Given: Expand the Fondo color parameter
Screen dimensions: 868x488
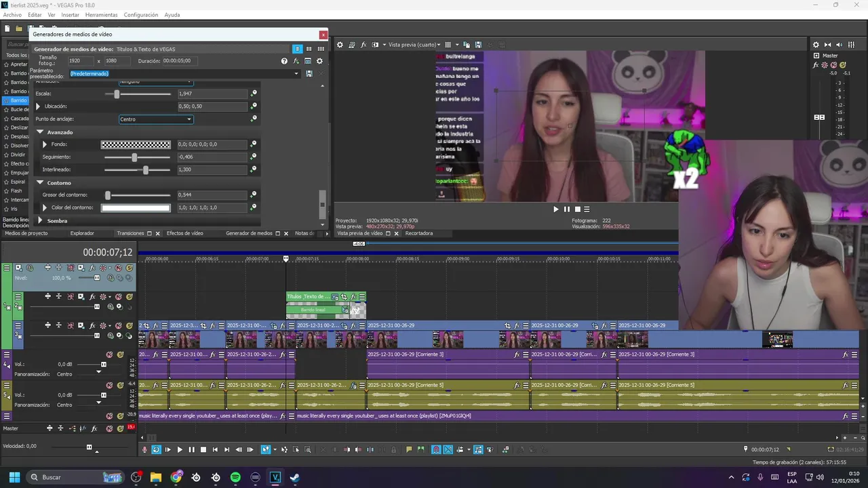Looking at the screenshot, I should [45, 144].
